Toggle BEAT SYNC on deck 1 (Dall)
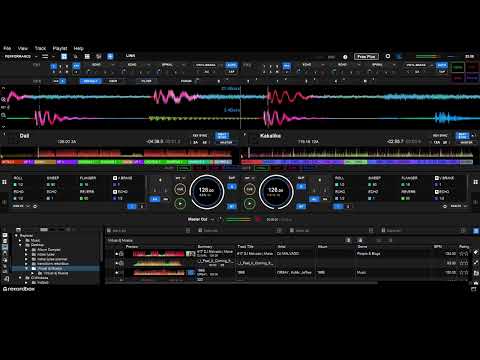This screenshot has width=480, height=360. tap(222, 136)
